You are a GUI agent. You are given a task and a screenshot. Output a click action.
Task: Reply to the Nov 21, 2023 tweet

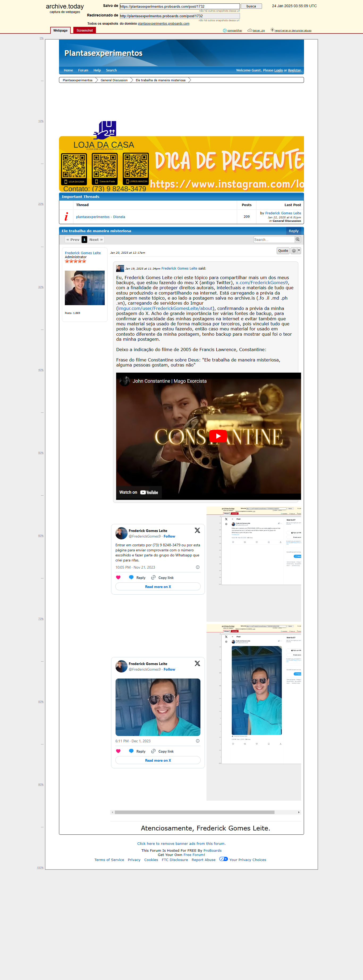[x=137, y=577]
